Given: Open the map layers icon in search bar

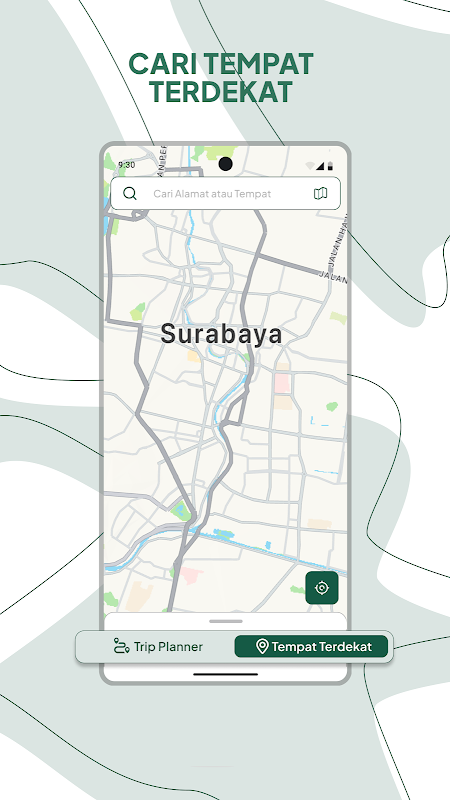Looking at the screenshot, I should tap(320, 193).
